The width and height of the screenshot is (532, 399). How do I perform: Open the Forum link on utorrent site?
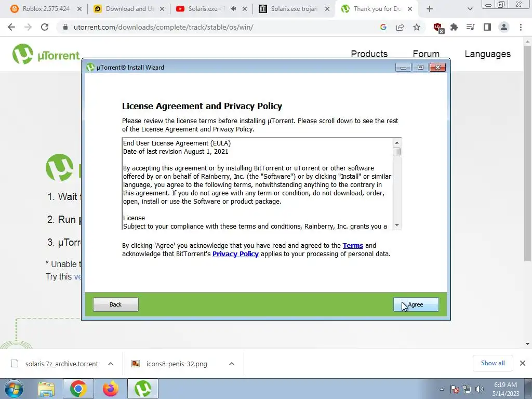[426, 54]
